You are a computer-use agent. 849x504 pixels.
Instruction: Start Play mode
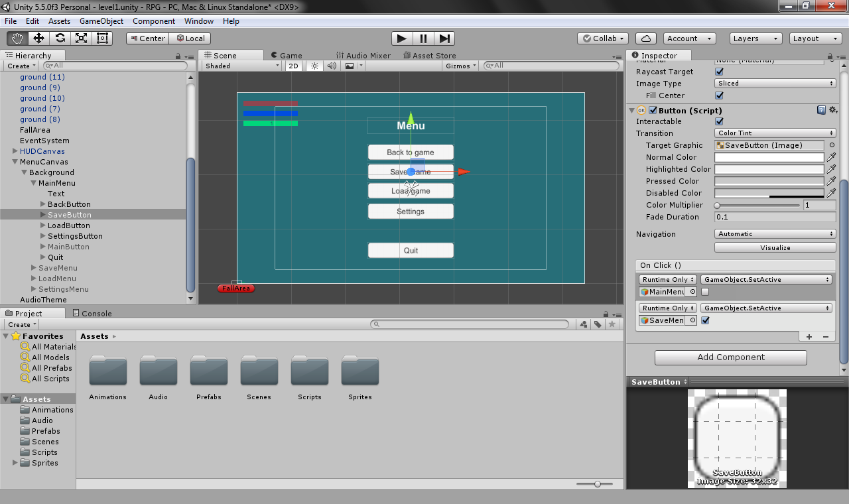pos(401,38)
